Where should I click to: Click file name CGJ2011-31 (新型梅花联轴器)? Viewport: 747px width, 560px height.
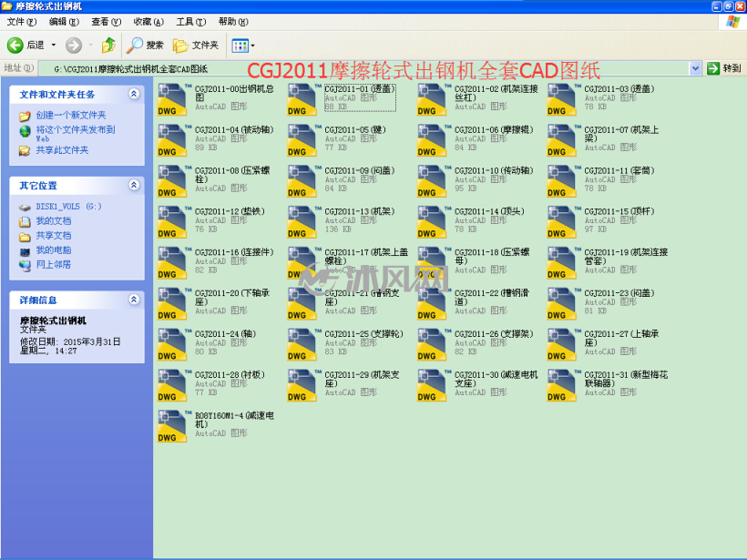coord(626,380)
